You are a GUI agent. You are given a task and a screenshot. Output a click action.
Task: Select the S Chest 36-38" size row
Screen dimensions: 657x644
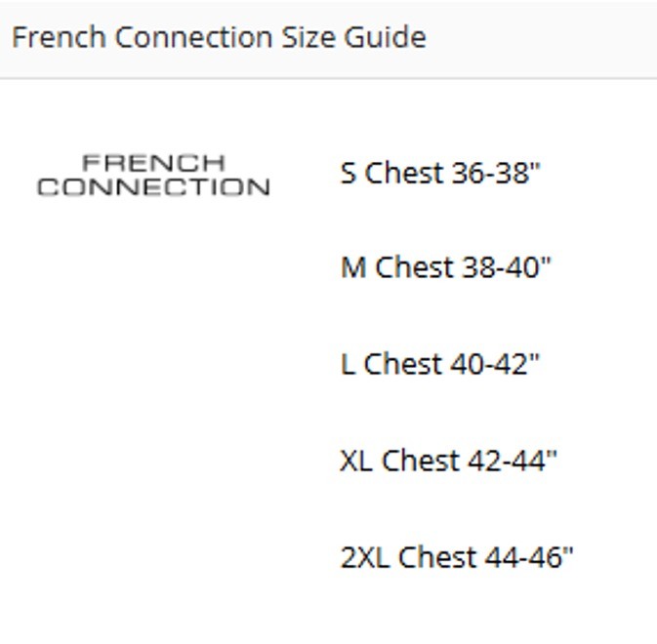[440, 174]
